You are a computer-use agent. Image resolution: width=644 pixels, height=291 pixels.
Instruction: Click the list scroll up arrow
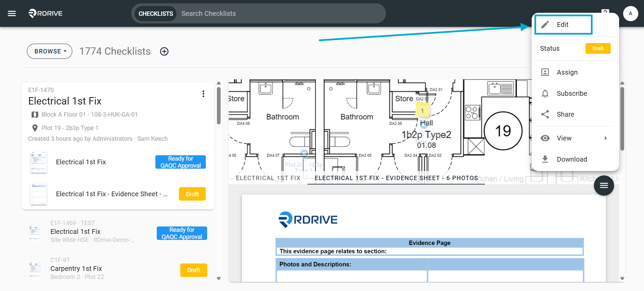[219, 83]
